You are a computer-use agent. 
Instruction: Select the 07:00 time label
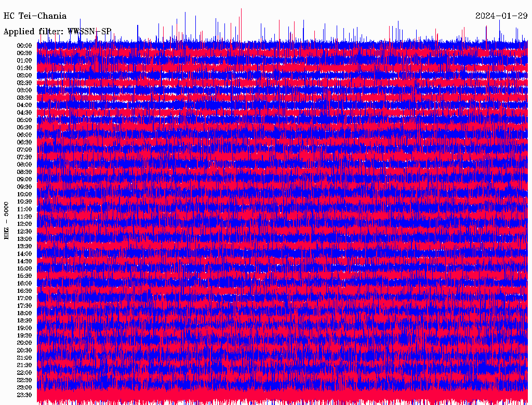[x=24, y=150]
